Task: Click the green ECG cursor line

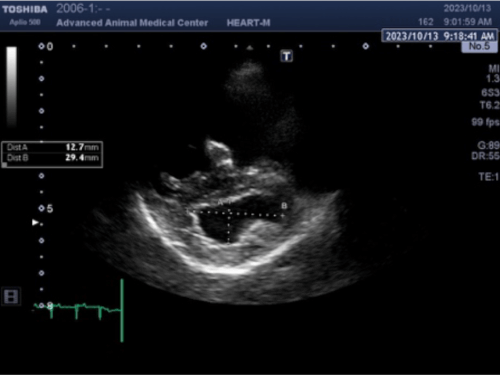Action: 122,310
